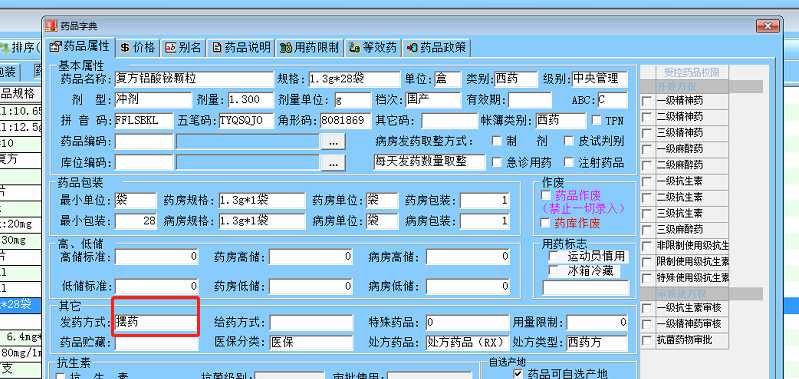This screenshot has height=379, width=799.
Task: Enable 运动员慎用 checkbox
Action: point(553,256)
